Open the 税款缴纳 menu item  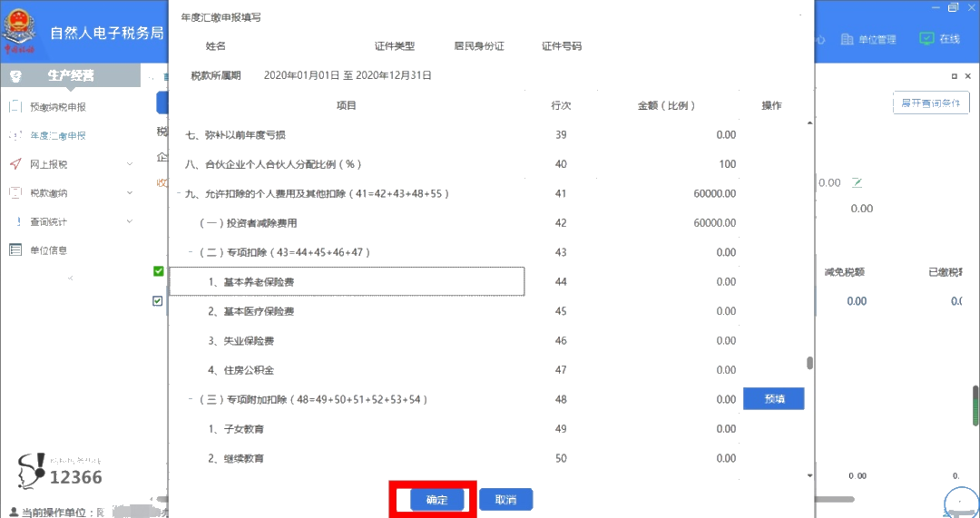[49, 193]
